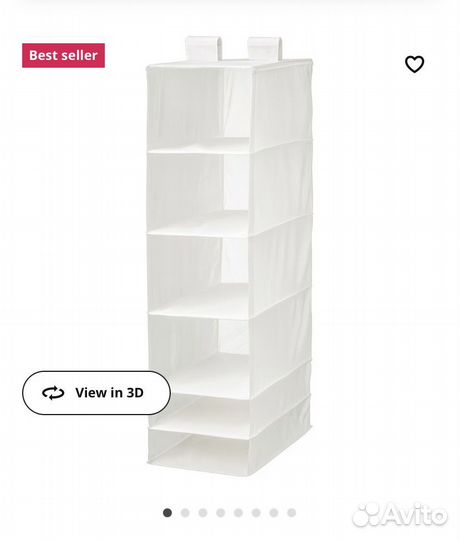Viewport: 459px width, 540px height.
Task: Click the Avito watermark text
Action: click(415, 515)
